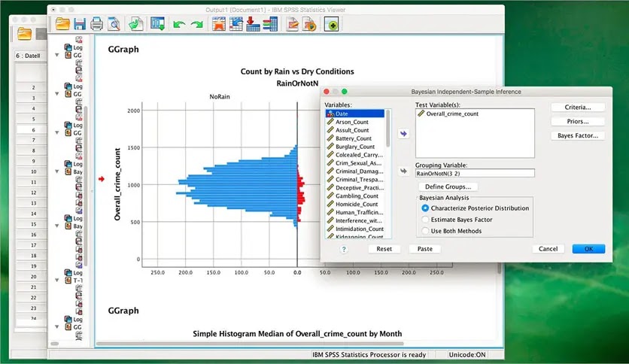The width and height of the screenshot is (629, 364).
Task: Click the Processor is ready status text
Action: point(369,355)
